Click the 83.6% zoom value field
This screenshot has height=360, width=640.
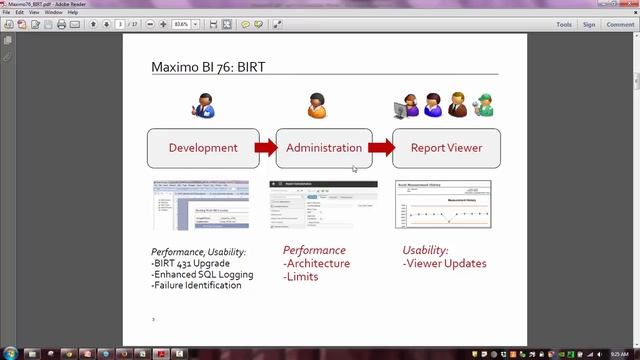click(181, 24)
